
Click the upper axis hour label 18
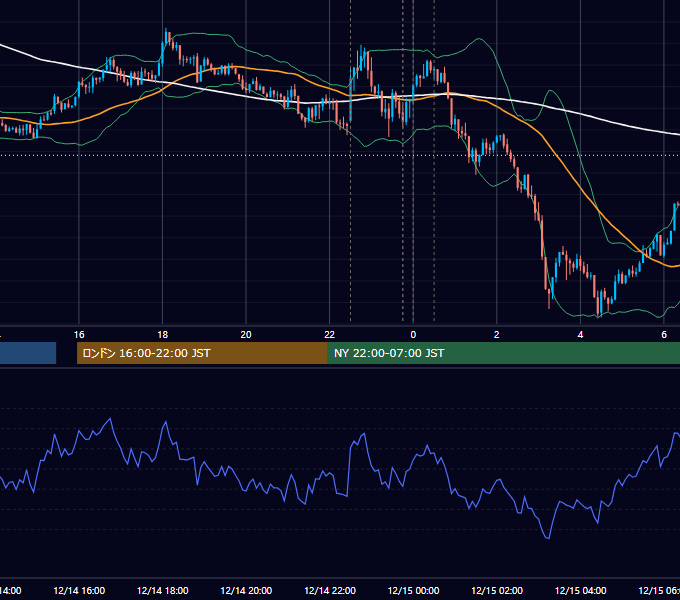(163, 335)
